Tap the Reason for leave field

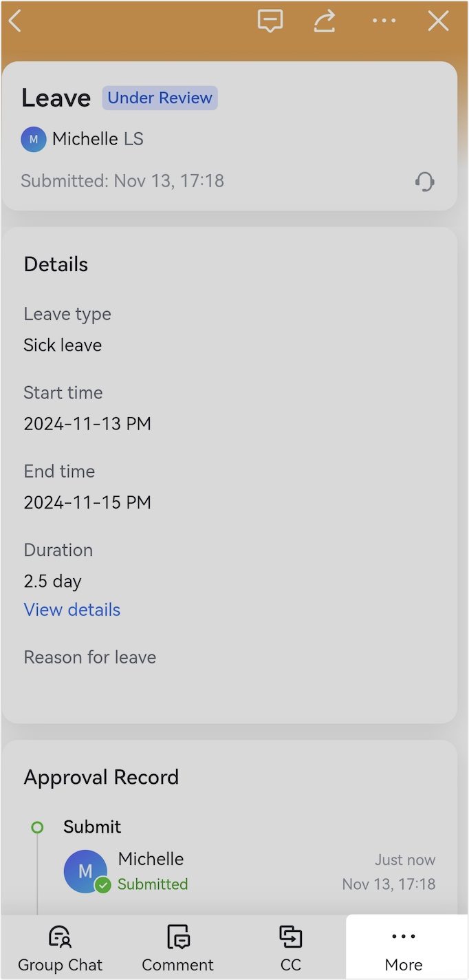(89, 657)
